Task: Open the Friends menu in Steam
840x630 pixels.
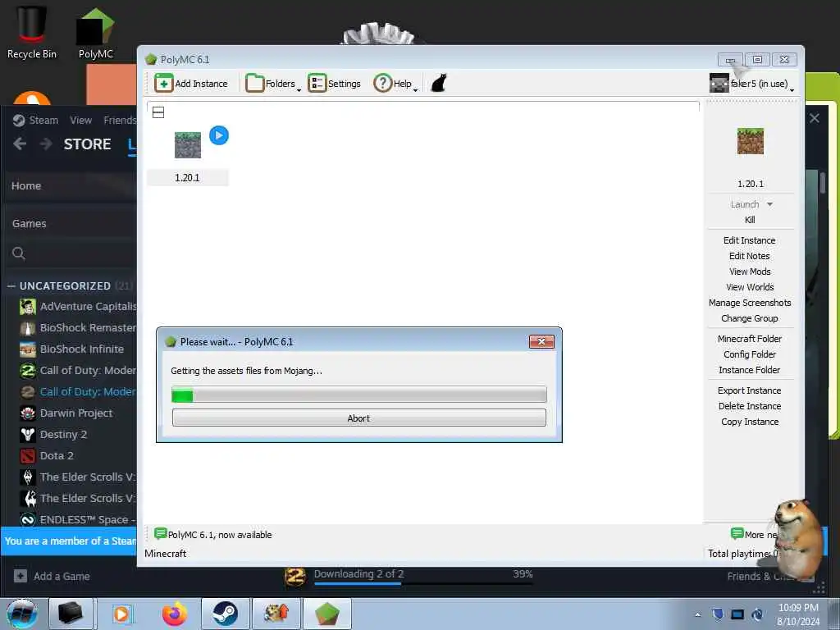Action: (x=120, y=120)
